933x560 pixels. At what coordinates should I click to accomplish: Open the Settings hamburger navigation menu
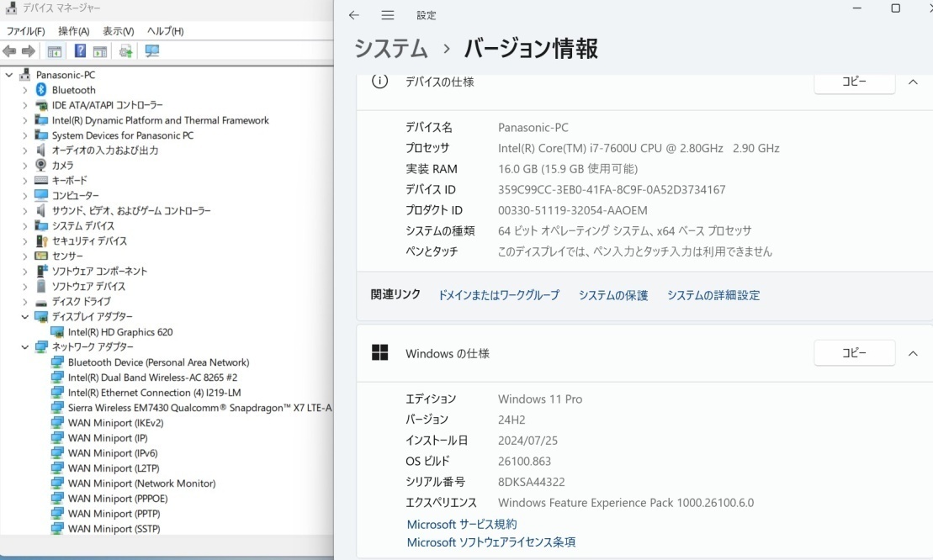point(387,15)
